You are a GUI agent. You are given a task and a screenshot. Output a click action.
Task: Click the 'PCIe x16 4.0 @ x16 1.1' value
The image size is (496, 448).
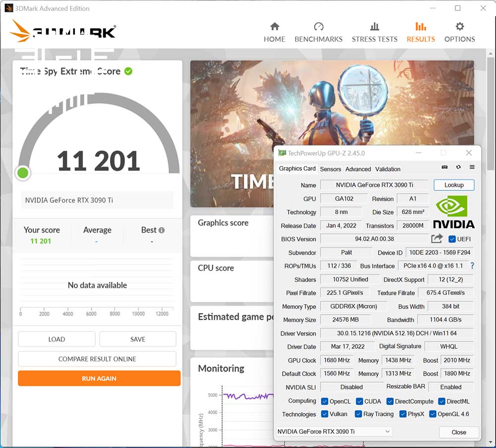pos(433,266)
